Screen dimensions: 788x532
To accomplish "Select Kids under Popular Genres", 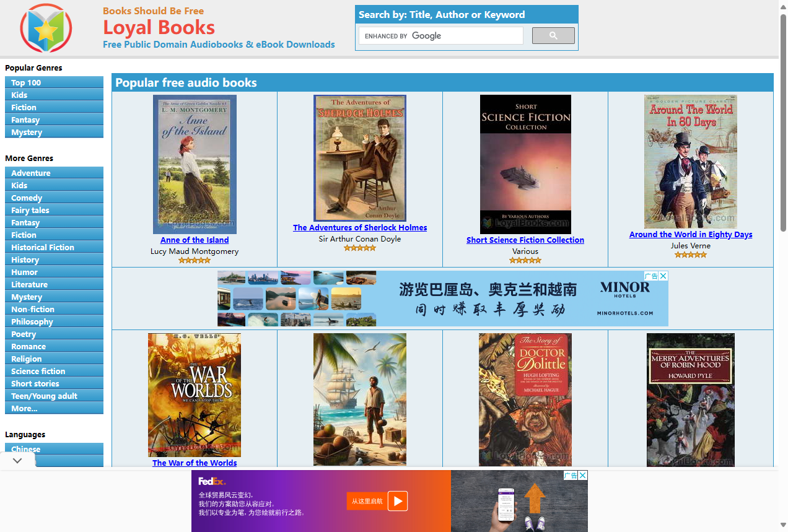I will (x=19, y=95).
